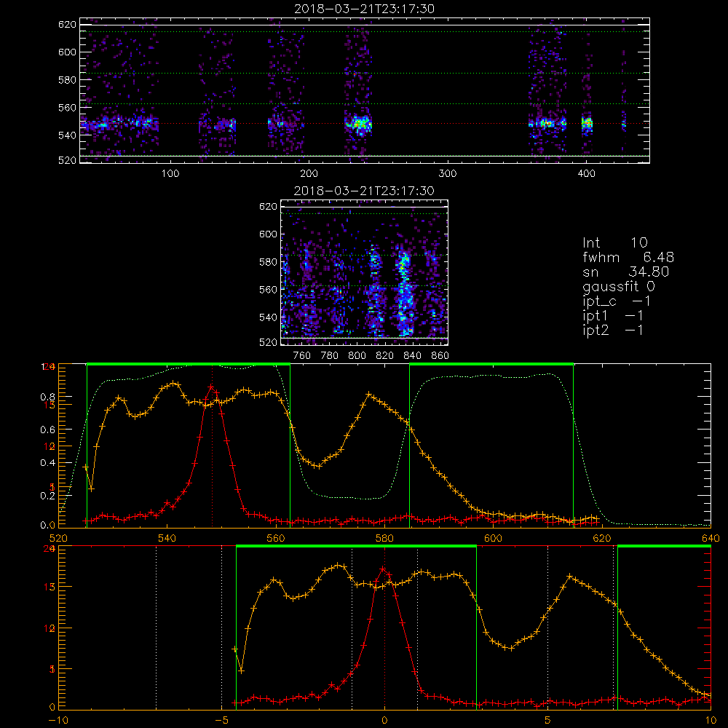
Task: Select the 'fwhm 6.48' readout
Action: [628, 257]
